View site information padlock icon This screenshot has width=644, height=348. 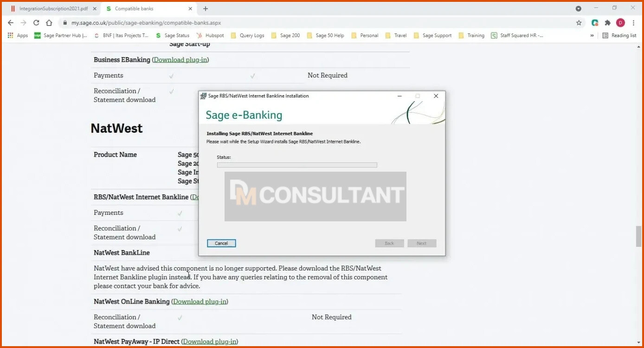64,23
